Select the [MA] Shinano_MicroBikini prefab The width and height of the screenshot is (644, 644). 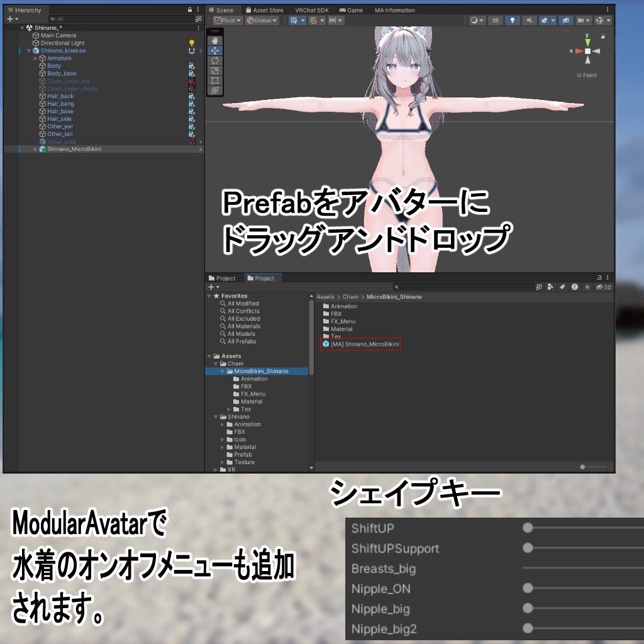coord(360,343)
